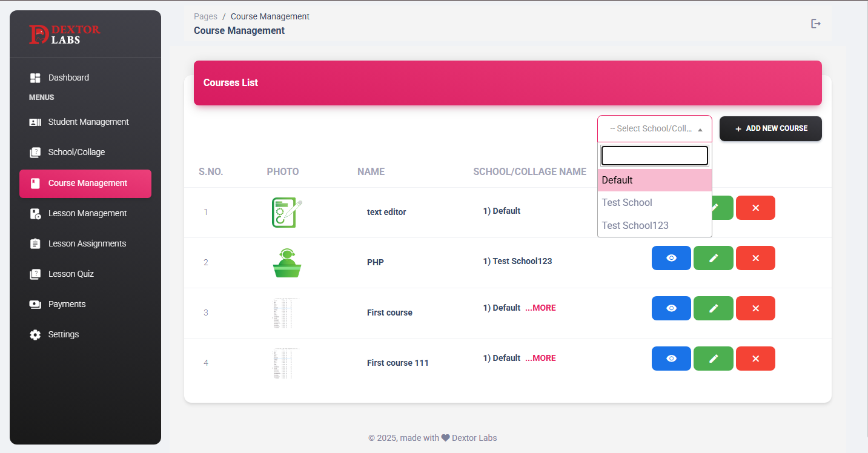The image size is (868, 453).
Task: Expand the Select School/Collage dropdown arrow
Action: 701,128
